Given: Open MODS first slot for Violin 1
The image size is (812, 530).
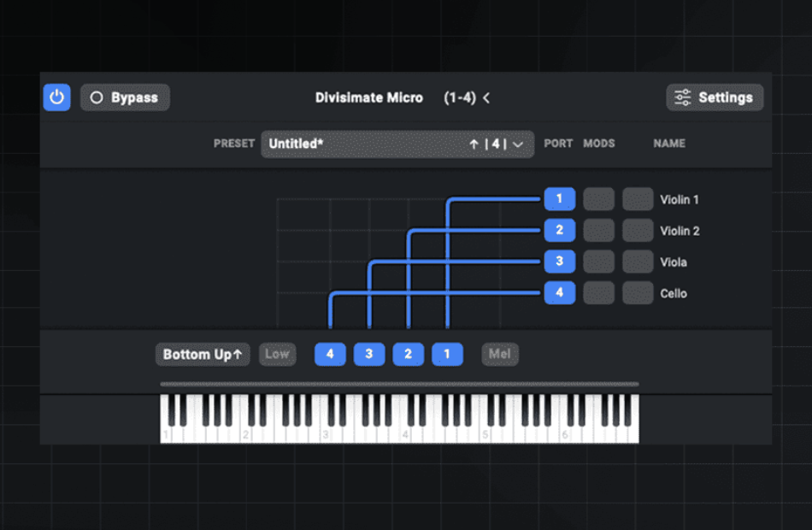Looking at the screenshot, I should coord(598,199).
